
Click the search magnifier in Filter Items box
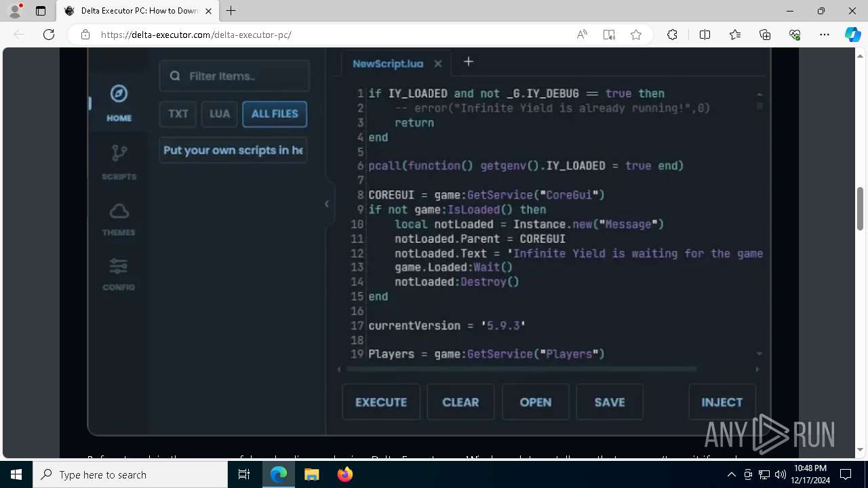pos(175,76)
